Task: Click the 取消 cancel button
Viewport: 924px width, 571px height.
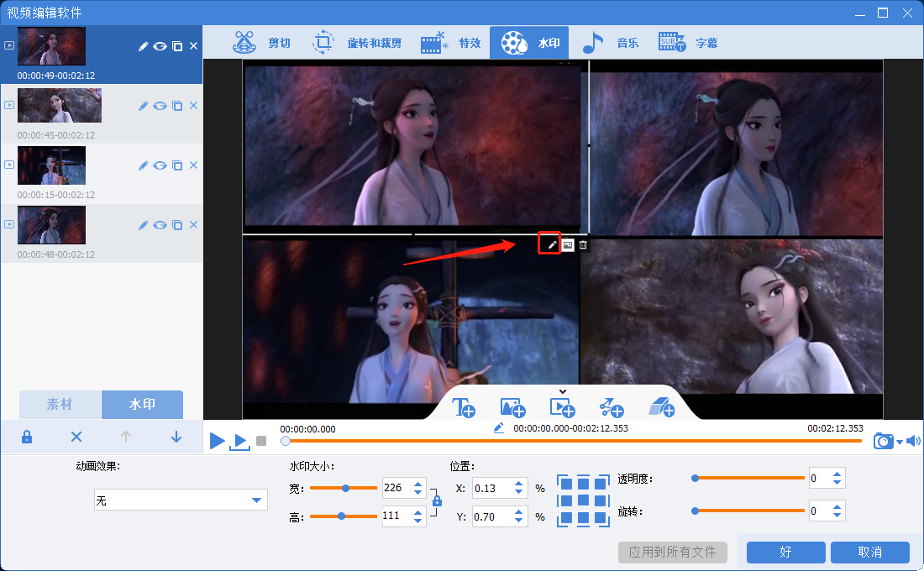Action: pyautogui.click(x=869, y=553)
